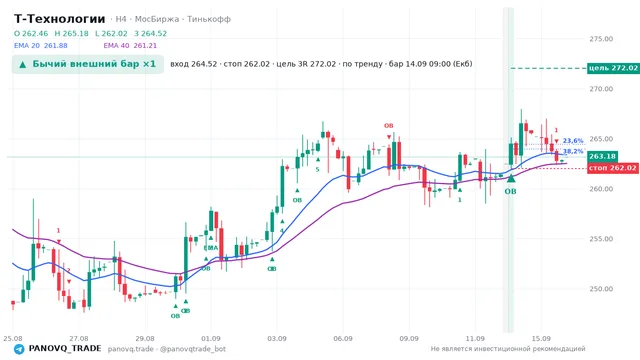640x360 pixels.
Task: Click the Бычий внешний бар ×1 badge
Action: pyautogui.click(x=88, y=64)
